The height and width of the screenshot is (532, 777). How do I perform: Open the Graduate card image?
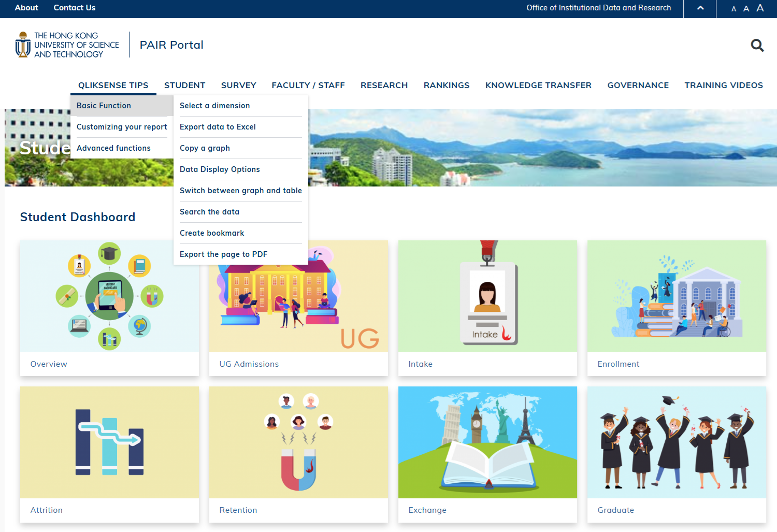click(x=677, y=442)
